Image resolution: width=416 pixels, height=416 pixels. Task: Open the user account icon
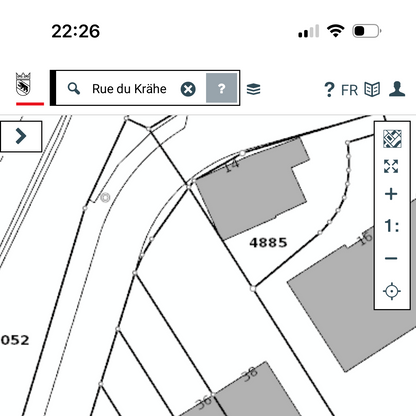(x=397, y=89)
